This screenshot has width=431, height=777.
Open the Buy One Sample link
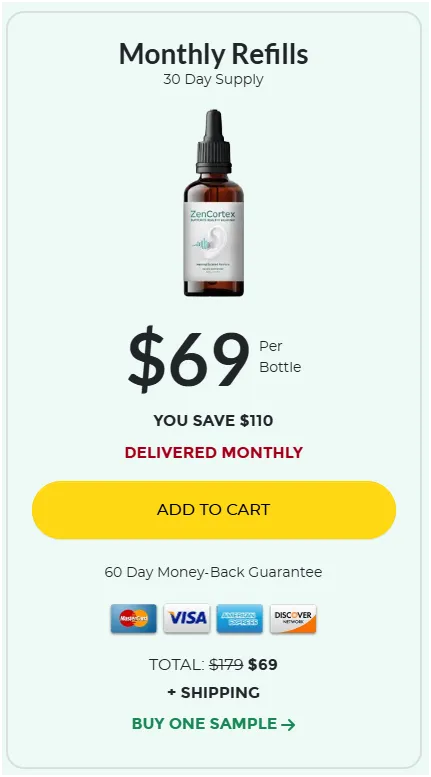[x=214, y=723]
